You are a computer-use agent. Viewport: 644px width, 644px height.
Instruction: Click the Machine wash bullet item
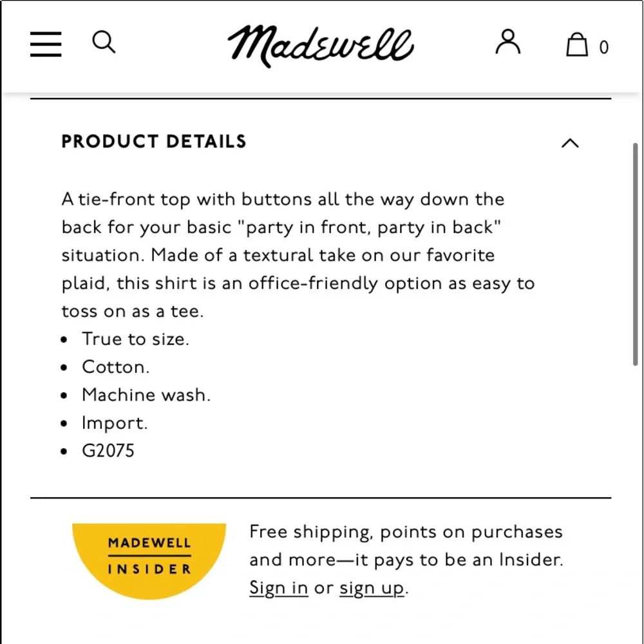(146, 395)
